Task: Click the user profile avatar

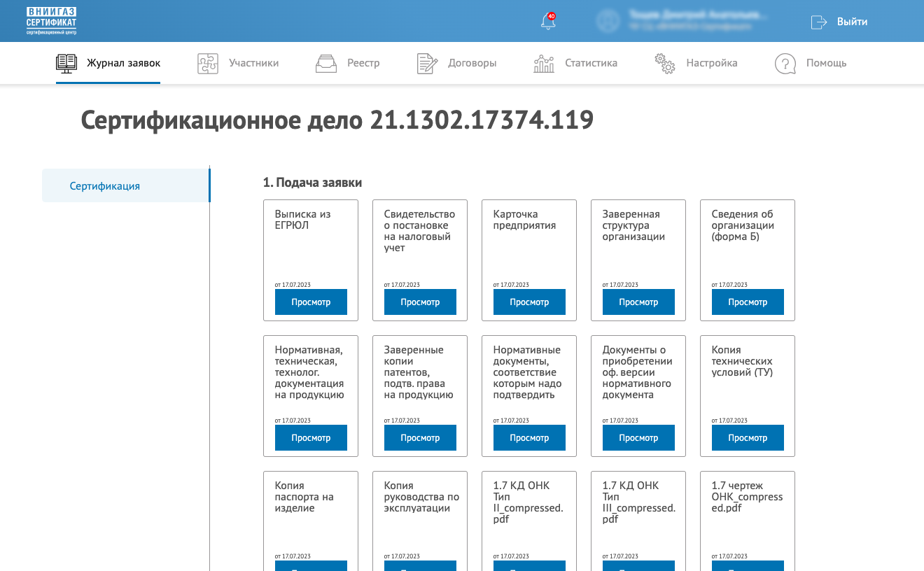Action: click(609, 21)
